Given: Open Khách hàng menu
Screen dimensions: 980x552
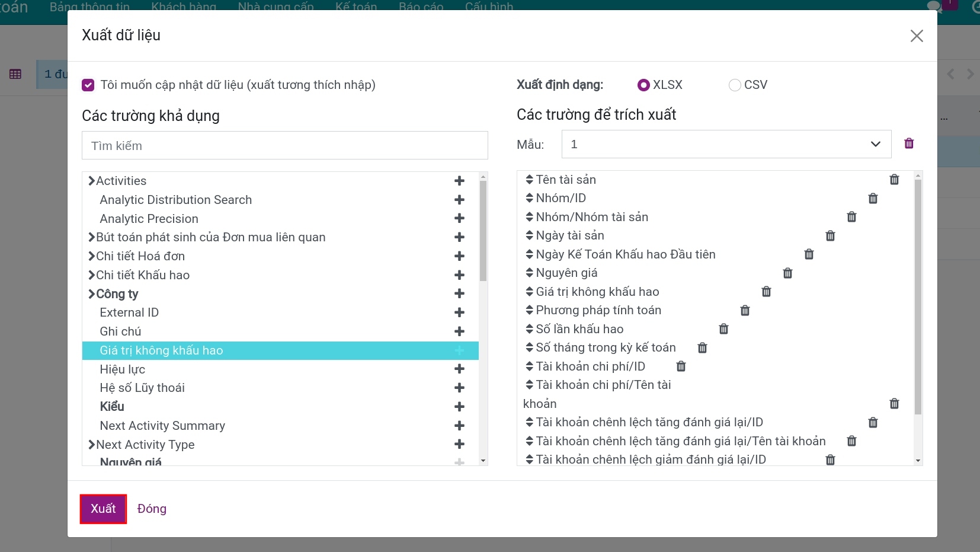Looking at the screenshot, I should (x=184, y=6).
